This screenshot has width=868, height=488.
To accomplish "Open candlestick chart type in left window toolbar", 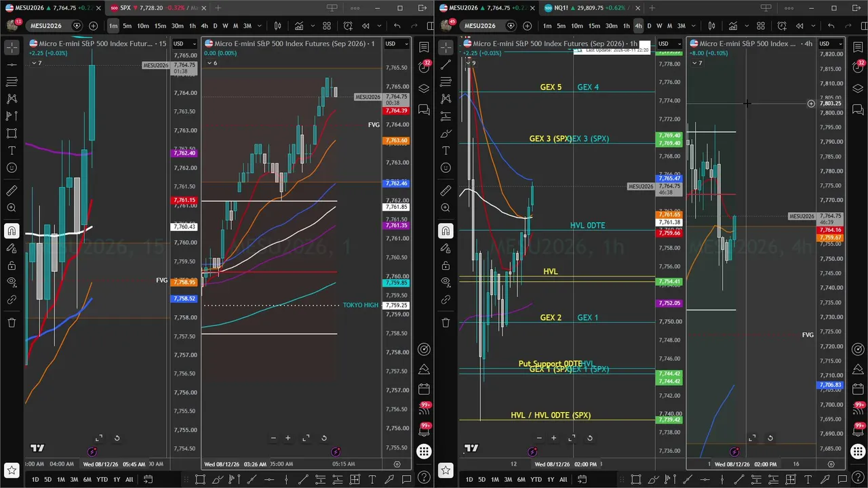I will pyautogui.click(x=277, y=26).
